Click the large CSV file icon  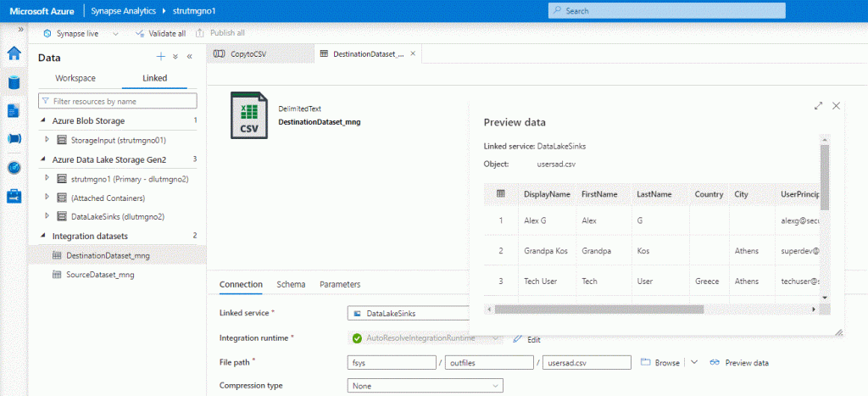[x=249, y=115]
